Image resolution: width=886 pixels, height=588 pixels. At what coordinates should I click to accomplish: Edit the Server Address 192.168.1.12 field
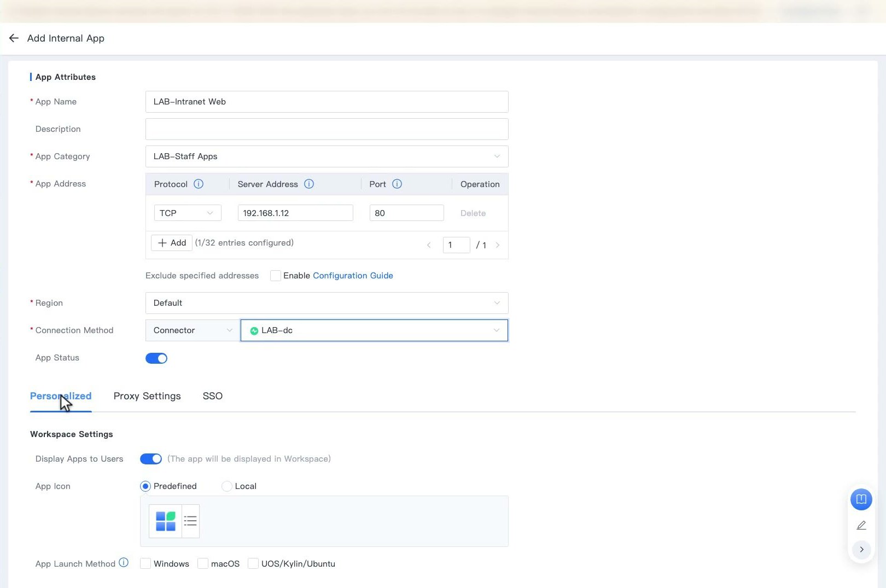pos(295,213)
